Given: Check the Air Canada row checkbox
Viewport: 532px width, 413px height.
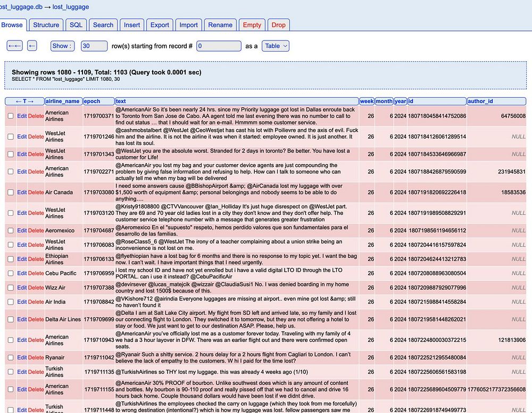Looking at the screenshot, I should tap(11, 192).
